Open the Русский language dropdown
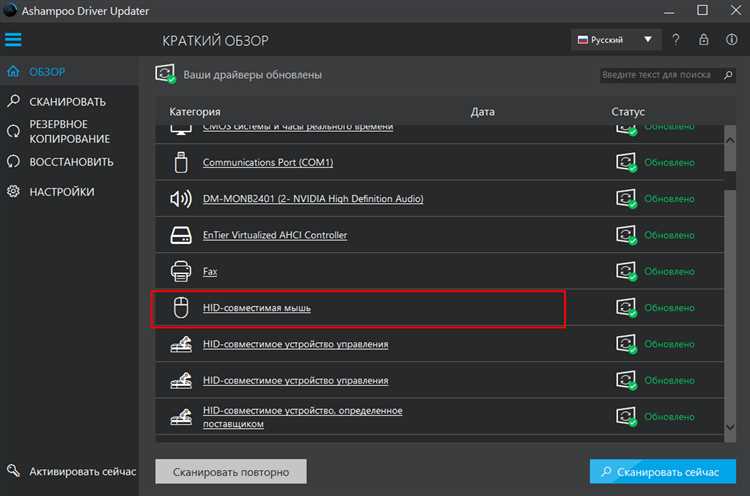Viewport: 750px width, 496px height. pyautogui.click(x=616, y=40)
